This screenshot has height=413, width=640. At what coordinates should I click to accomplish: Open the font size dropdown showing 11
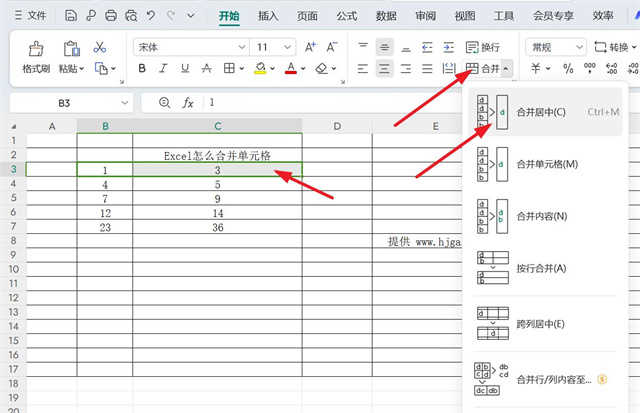(x=273, y=47)
